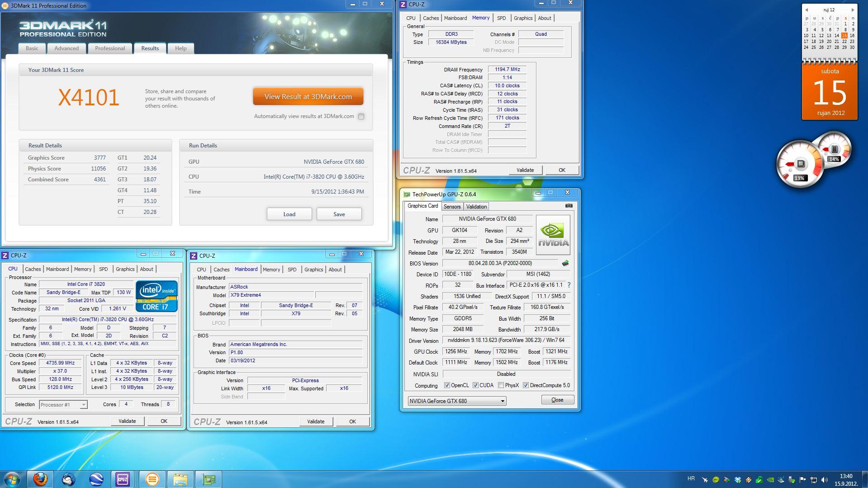
Task: Click the volume speaker tray icon
Action: tap(824, 480)
